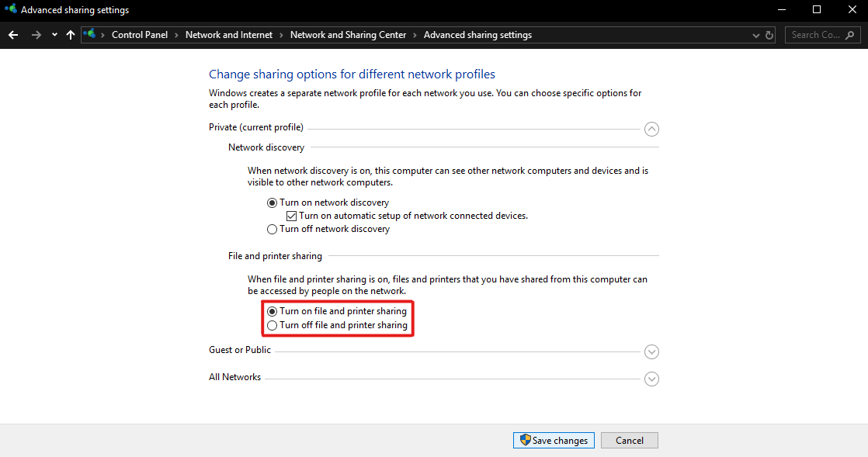Click the Forward navigation arrow
868x457 pixels.
36,35
